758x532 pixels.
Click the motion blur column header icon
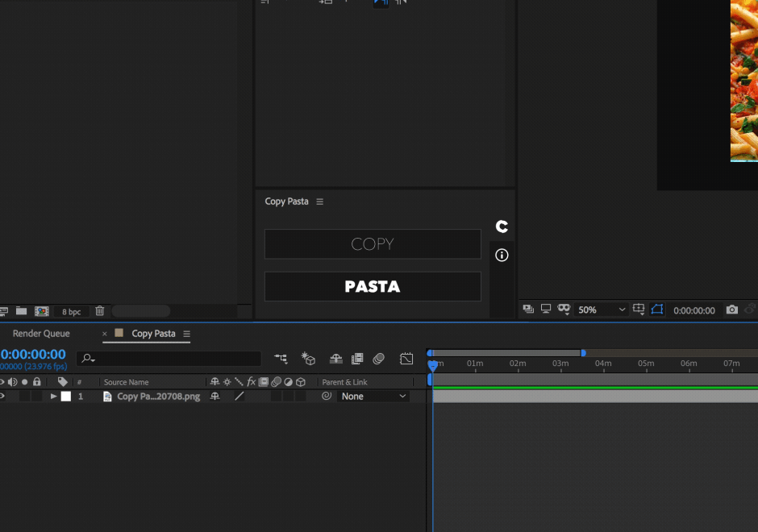point(276,382)
